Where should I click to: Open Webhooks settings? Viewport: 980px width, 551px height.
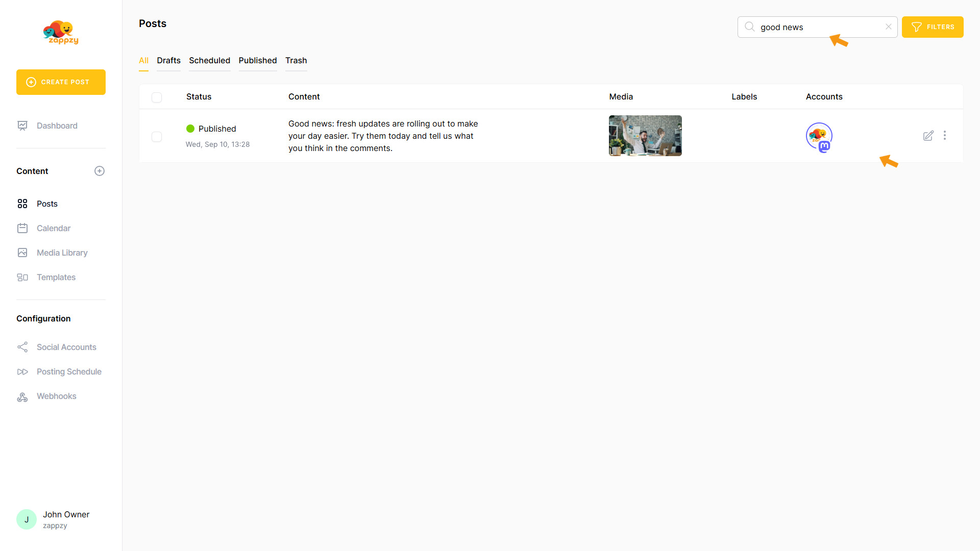tap(56, 396)
